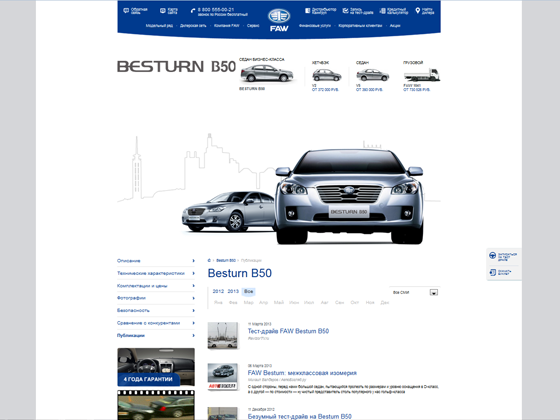
Task: Click the FAW logo in the header
Action: (x=279, y=20)
